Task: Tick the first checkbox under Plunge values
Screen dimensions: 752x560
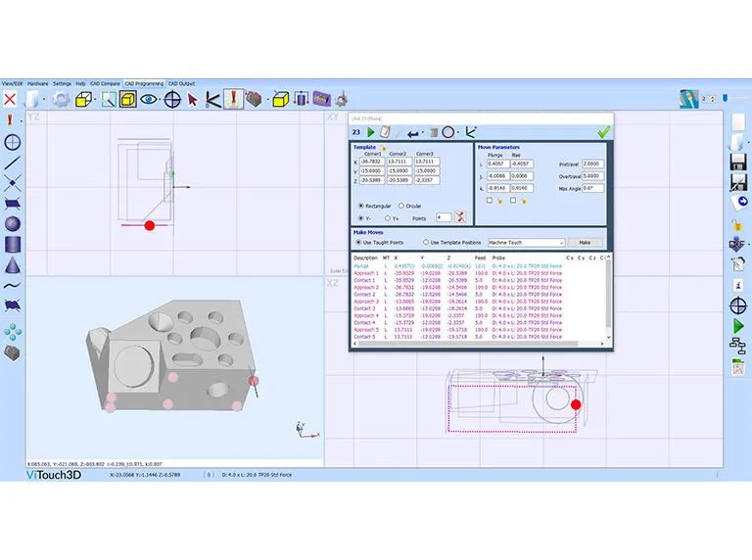Action: coord(490,200)
